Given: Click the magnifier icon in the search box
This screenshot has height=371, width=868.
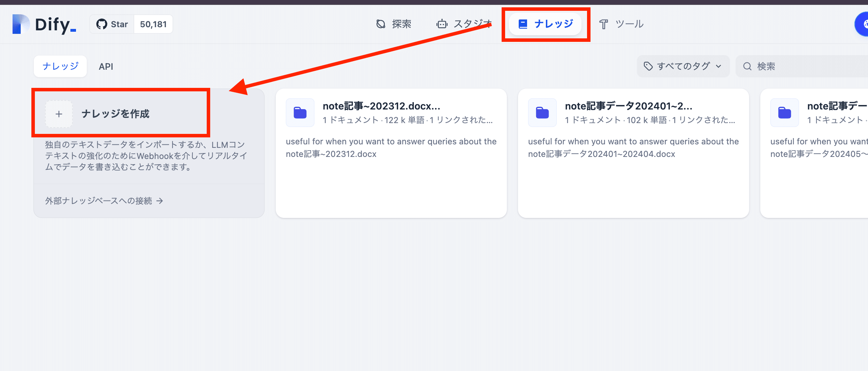Looking at the screenshot, I should 747,66.
